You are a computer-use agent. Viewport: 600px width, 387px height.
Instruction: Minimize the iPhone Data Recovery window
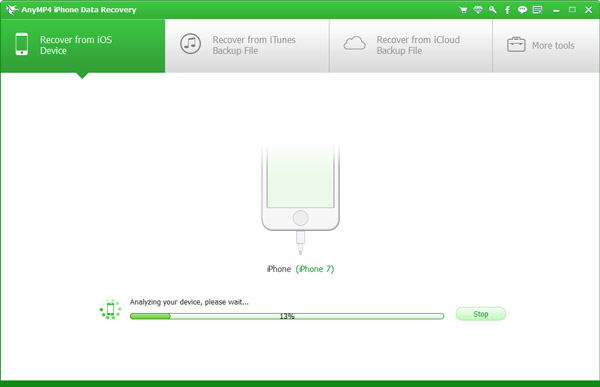[x=556, y=10]
